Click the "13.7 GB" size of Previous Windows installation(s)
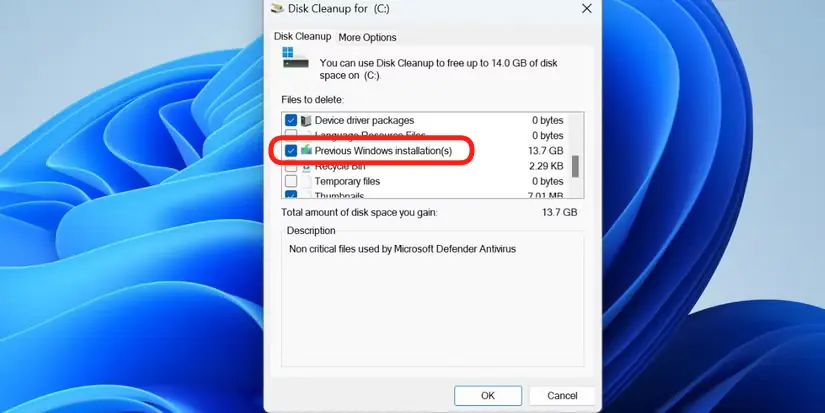The image size is (825, 413). coord(546,151)
